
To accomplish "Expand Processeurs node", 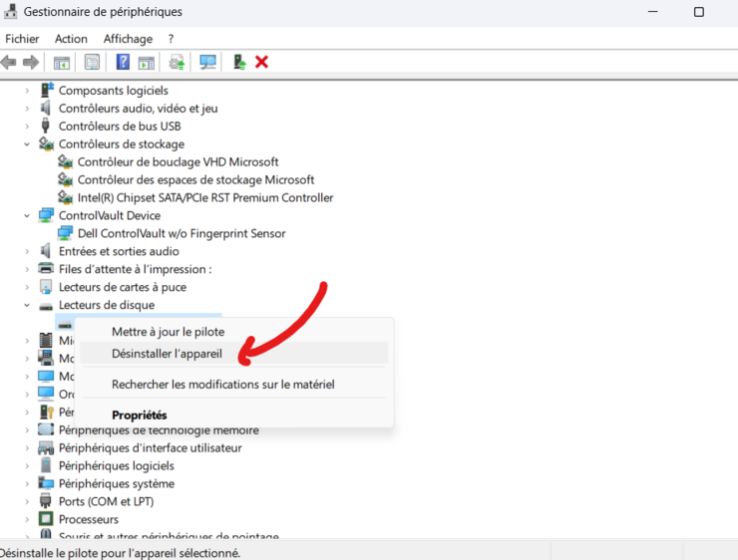I will pyautogui.click(x=27, y=519).
